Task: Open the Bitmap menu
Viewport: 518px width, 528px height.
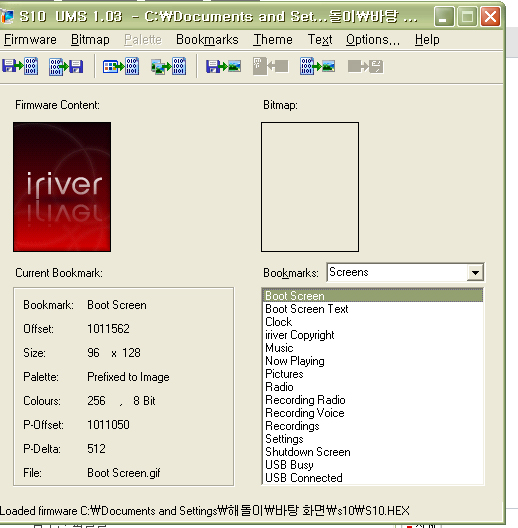Action: click(x=90, y=40)
